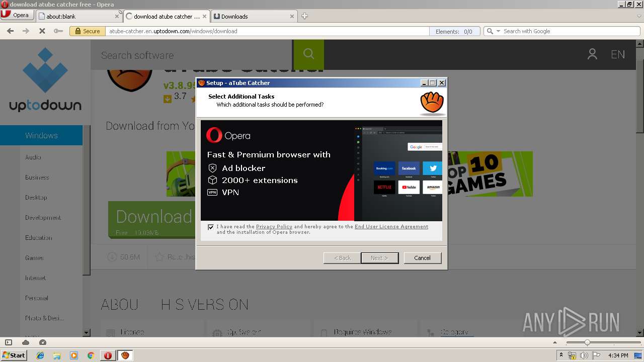Go forward with browser forward arrow

(x=26, y=31)
